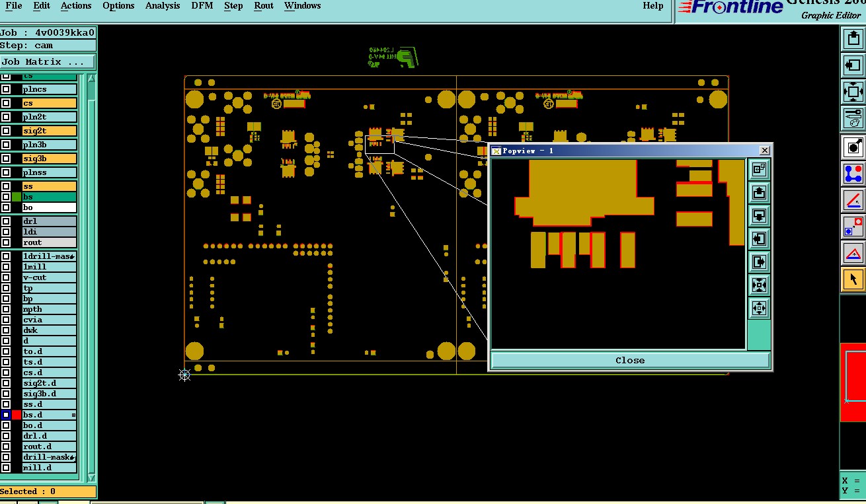
Task: Select the sig2t.d layer name
Action: click(x=50, y=383)
